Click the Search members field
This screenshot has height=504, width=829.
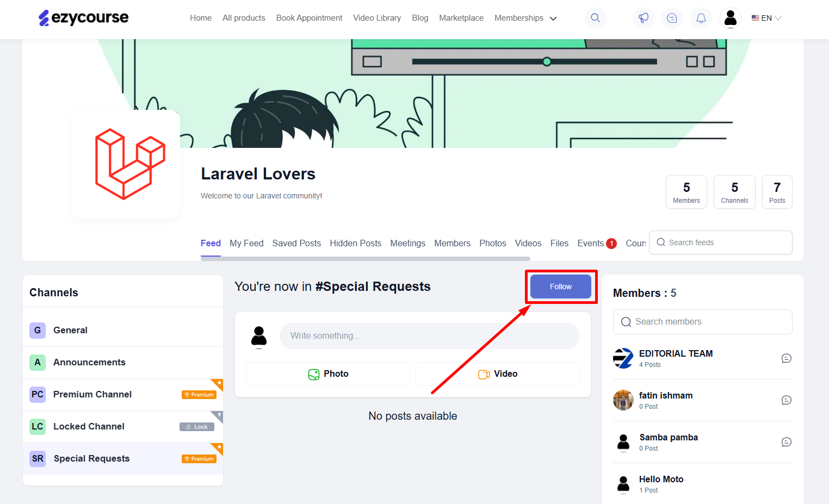[x=703, y=322]
